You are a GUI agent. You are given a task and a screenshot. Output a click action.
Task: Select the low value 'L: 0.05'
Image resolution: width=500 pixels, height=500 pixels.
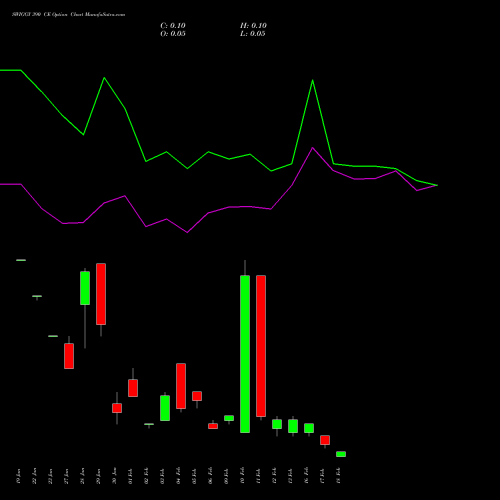point(253,34)
